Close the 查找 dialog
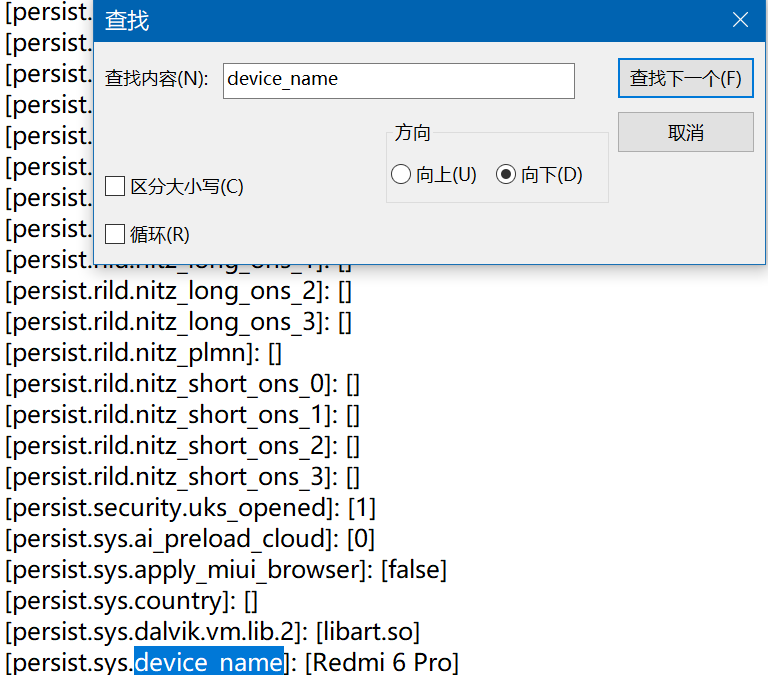 (x=740, y=20)
